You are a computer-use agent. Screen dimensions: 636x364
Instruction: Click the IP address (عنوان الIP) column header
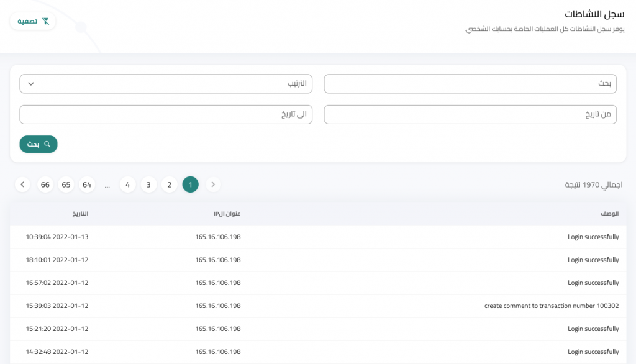coord(227,214)
